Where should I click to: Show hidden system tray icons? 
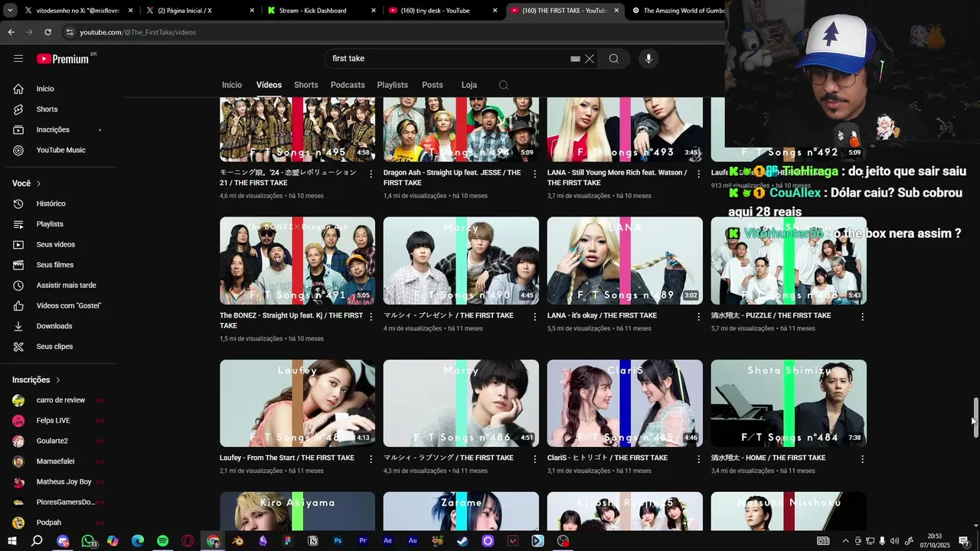click(845, 541)
